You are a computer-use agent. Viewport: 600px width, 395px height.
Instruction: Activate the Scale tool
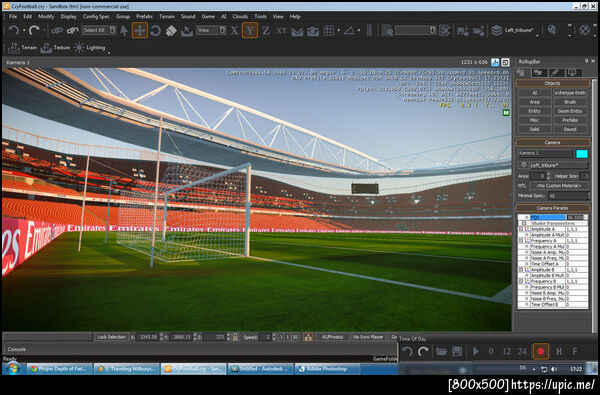pyautogui.click(x=171, y=30)
